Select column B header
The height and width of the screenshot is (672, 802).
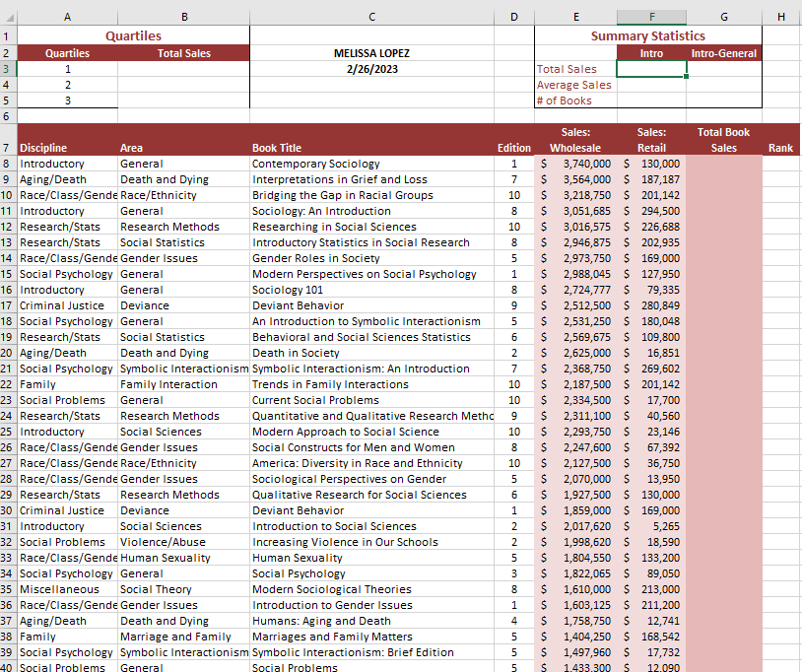(184, 17)
